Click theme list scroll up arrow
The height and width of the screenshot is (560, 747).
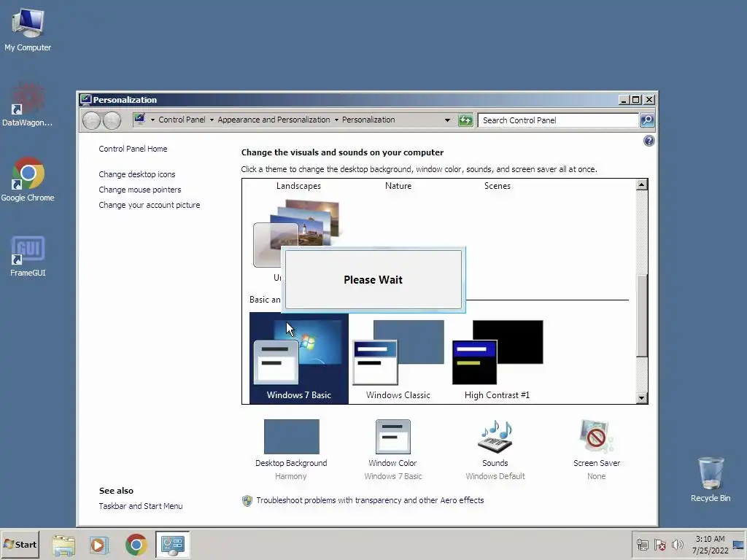(x=642, y=184)
